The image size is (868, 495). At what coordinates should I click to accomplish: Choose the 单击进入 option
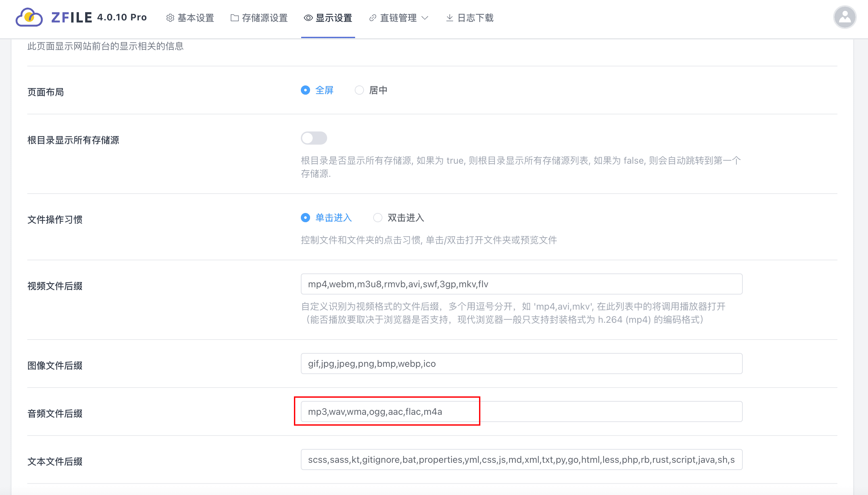(305, 218)
